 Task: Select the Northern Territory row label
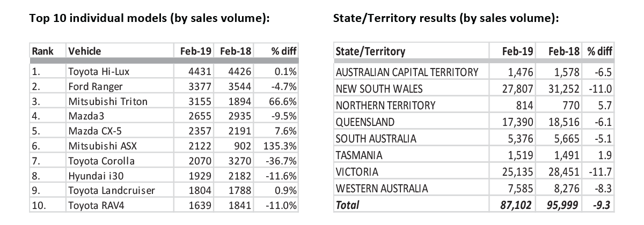385,105
